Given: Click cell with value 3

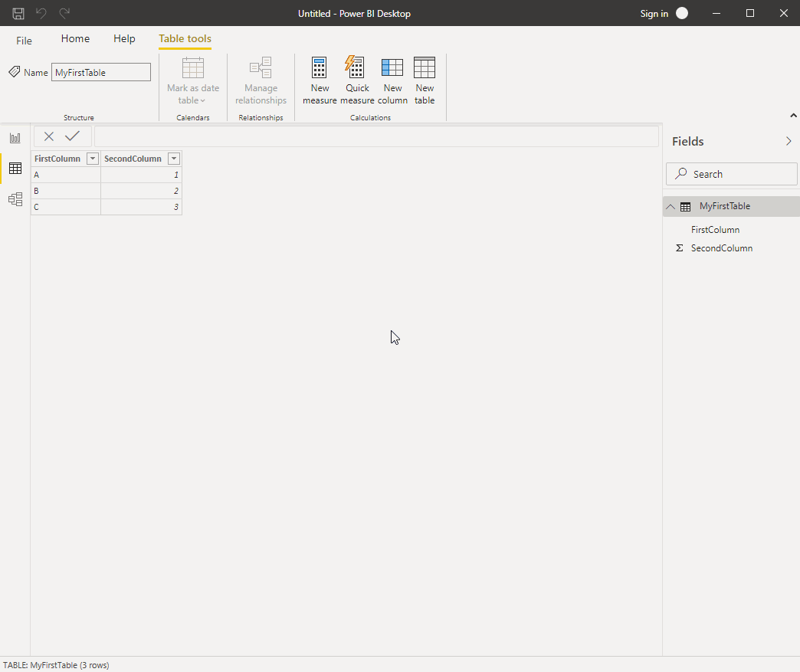Looking at the screenshot, I should (x=141, y=207).
